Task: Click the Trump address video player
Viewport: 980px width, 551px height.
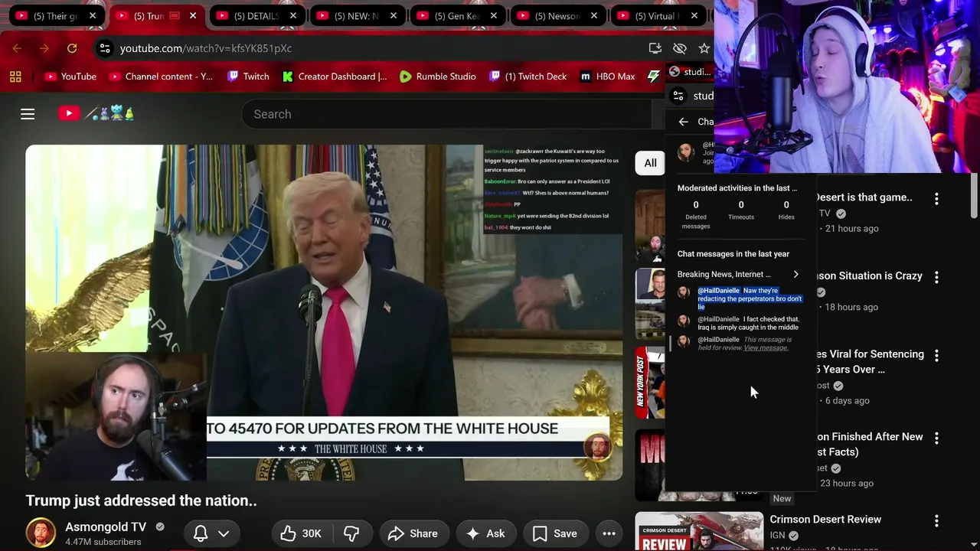Action: point(324,312)
